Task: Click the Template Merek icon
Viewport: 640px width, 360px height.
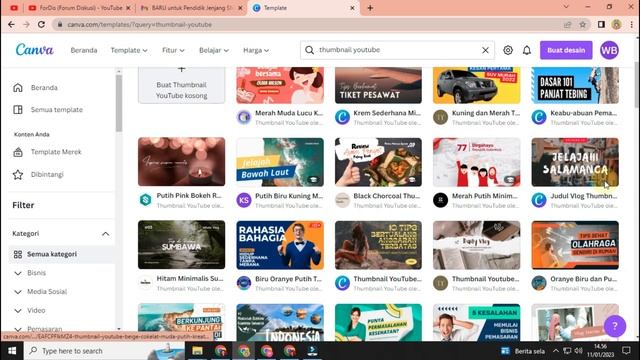Action: pos(18,152)
